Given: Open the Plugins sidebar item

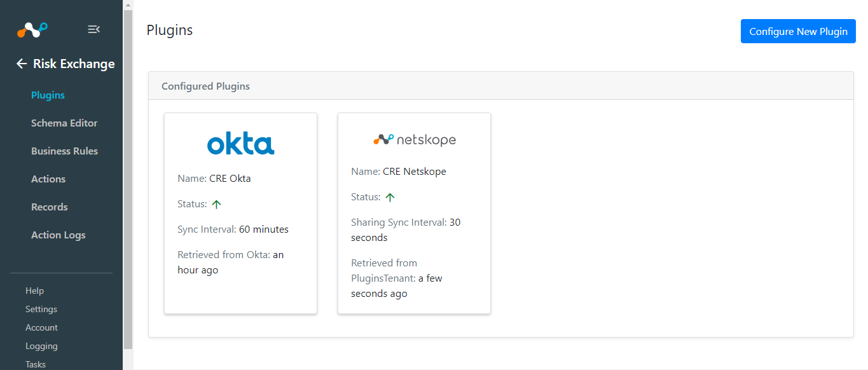Looking at the screenshot, I should (x=48, y=95).
